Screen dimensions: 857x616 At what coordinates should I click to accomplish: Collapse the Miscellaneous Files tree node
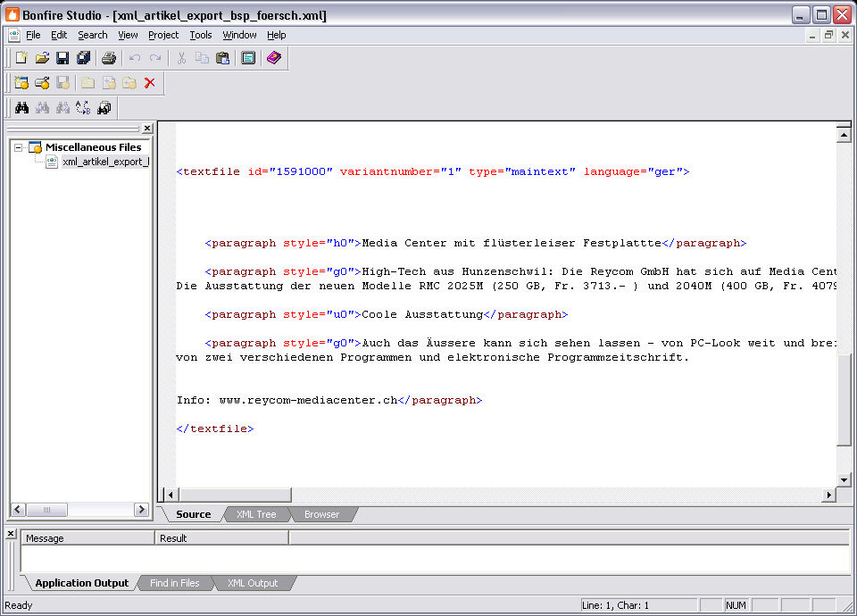coord(18,147)
